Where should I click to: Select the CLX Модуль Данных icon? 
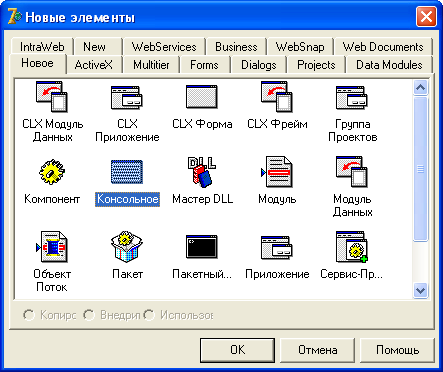coord(52,96)
